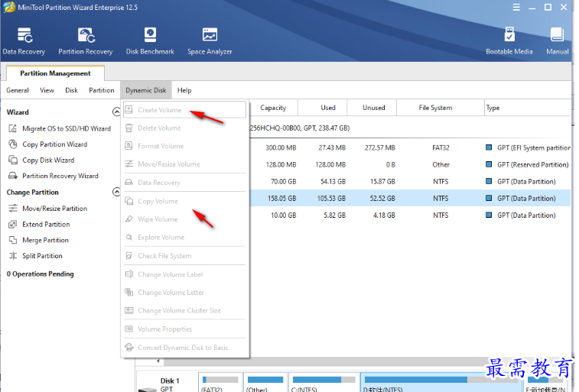This screenshot has height=392, width=579.
Task: Start Migrate OS to SSD/HD Wizard
Action: tap(67, 128)
